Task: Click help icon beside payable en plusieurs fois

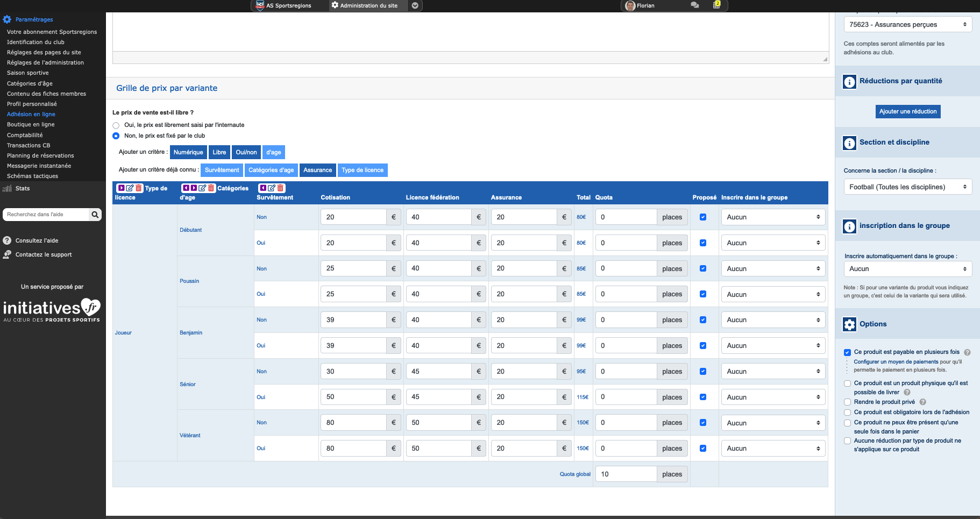Action: pos(967,353)
